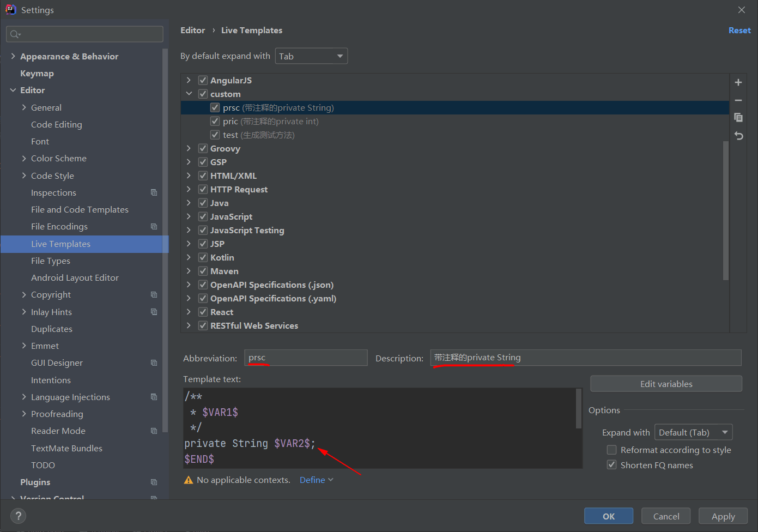Click the IntelliJ logo in title bar
This screenshot has width=758, height=532.
(x=10, y=9)
